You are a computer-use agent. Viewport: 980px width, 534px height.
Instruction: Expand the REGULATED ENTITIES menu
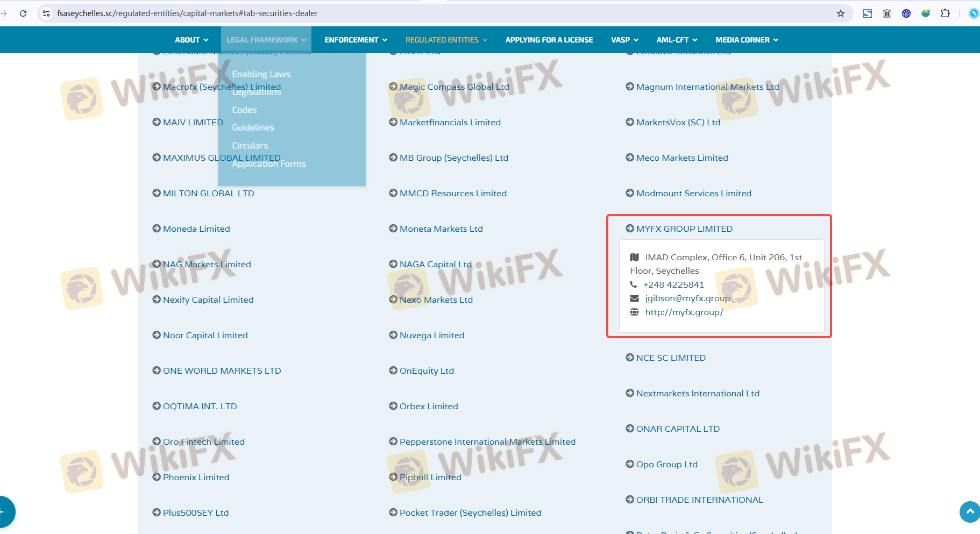[446, 40]
